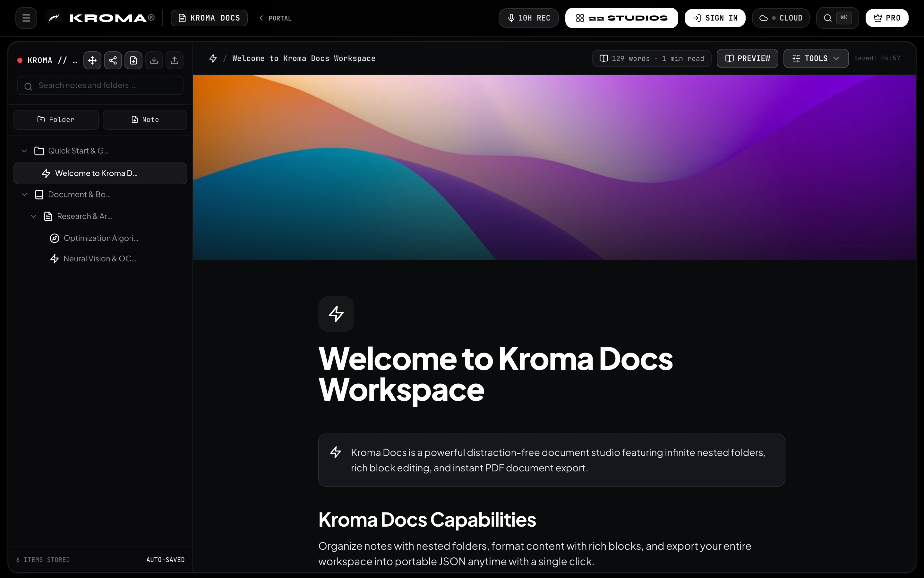Click the move/arrows icon in sidebar header
Viewport: 924px width, 578px height.
92,60
